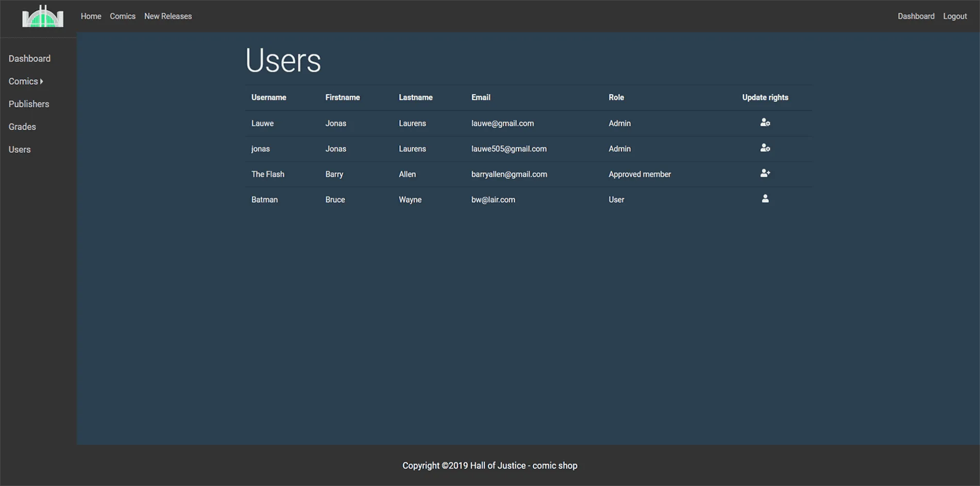This screenshot has height=486, width=980.
Task: Click email bw@lair.com
Action: click(493, 199)
